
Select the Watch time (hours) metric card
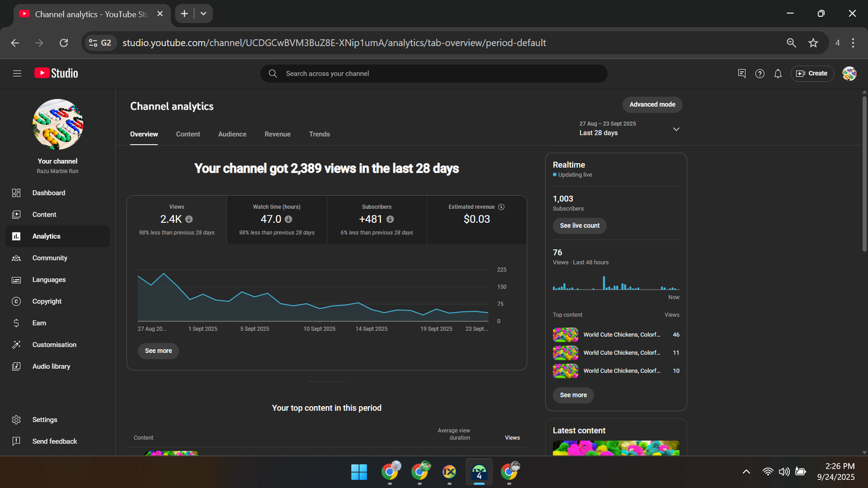click(x=277, y=220)
